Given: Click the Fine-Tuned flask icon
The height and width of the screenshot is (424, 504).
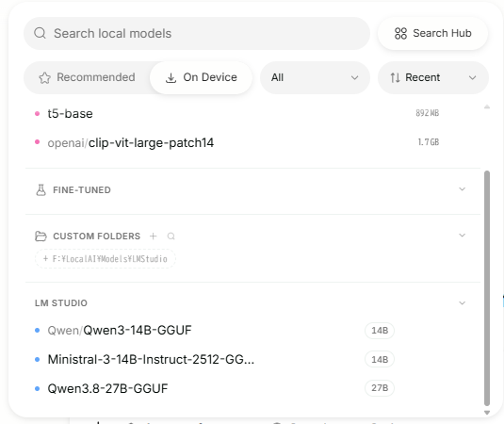Looking at the screenshot, I should pos(41,190).
